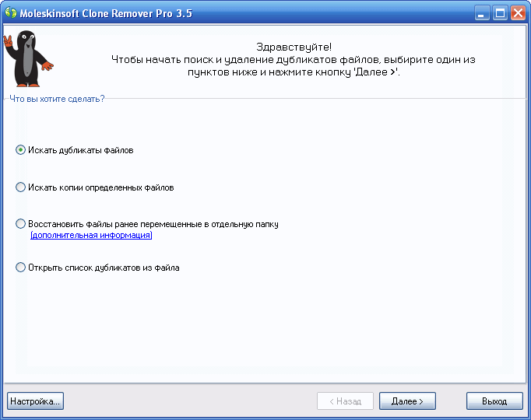
Task: Open the 'дополнительная информация' link
Action: [91, 235]
